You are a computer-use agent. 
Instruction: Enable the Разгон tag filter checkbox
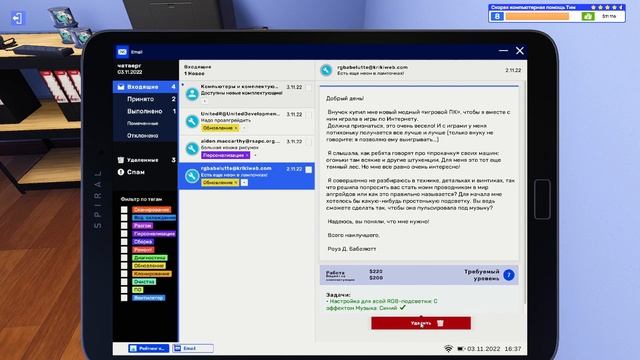[124, 226]
